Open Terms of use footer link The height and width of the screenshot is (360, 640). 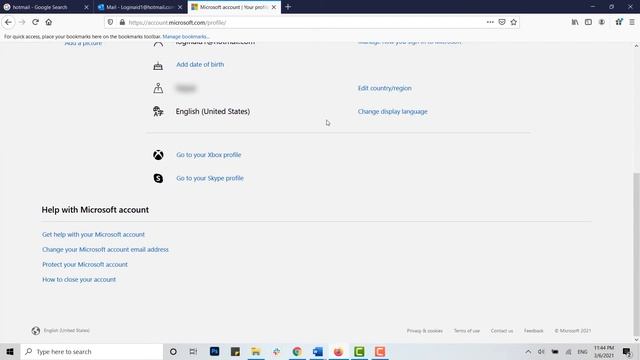pyautogui.click(x=467, y=331)
